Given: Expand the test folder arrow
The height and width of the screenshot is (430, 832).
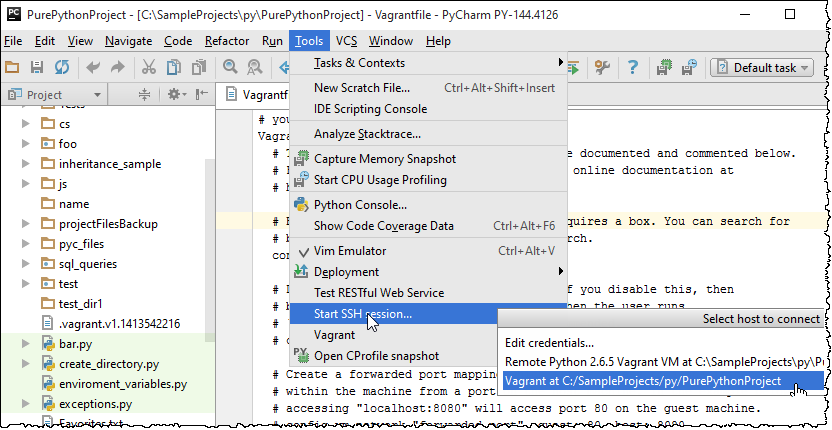Looking at the screenshot, I should click(25, 284).
